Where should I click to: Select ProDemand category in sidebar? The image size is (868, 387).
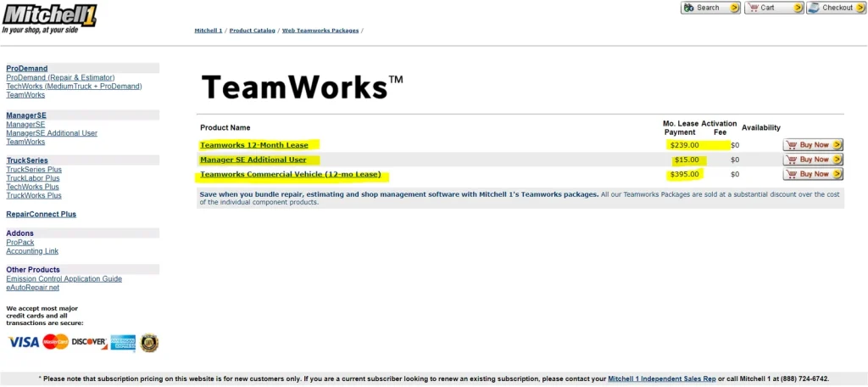pos(27,68)
